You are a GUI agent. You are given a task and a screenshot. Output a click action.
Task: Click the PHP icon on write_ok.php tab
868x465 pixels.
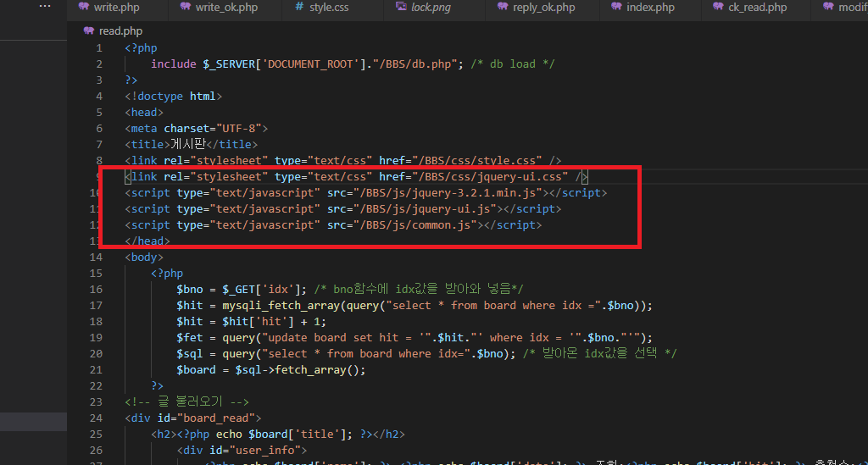coord(186,7)
